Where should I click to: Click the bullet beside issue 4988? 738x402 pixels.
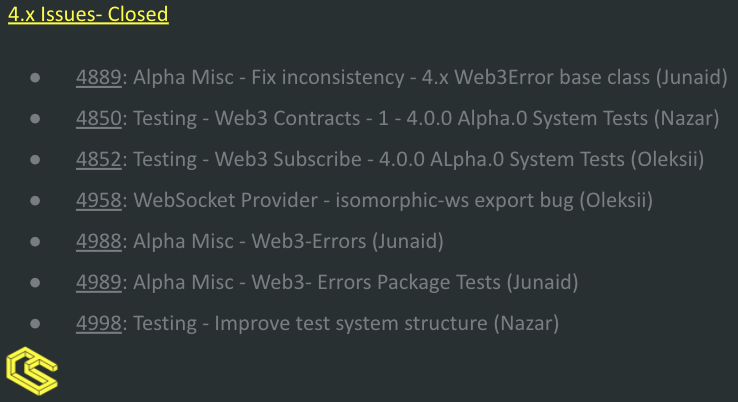35,241
